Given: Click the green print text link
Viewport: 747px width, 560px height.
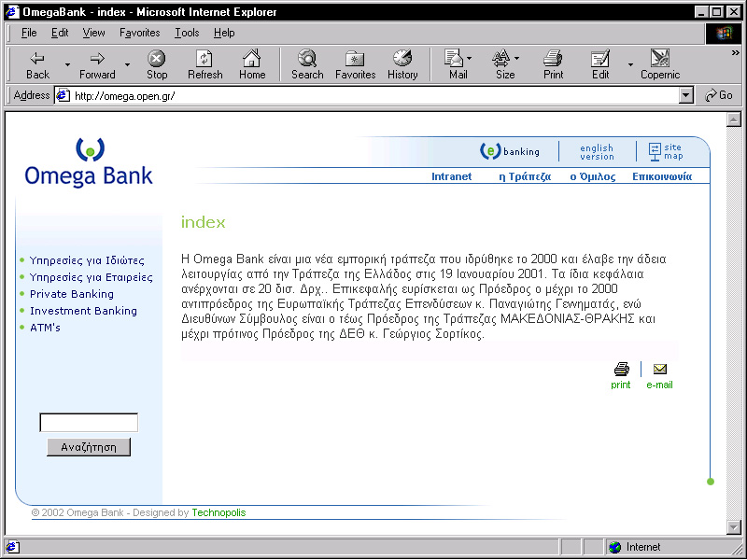Looking at the screenshot, I should [620, 385].
